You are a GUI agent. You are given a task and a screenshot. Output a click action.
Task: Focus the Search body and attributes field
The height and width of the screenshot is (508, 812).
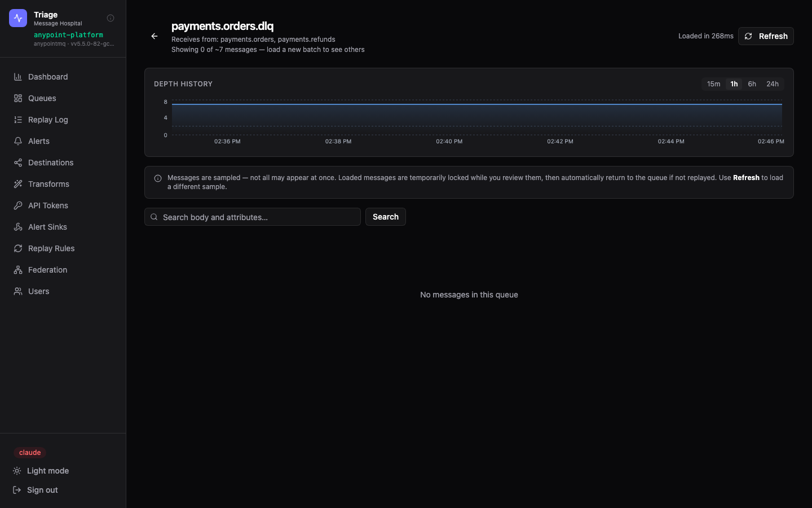[x=253, y=217]
